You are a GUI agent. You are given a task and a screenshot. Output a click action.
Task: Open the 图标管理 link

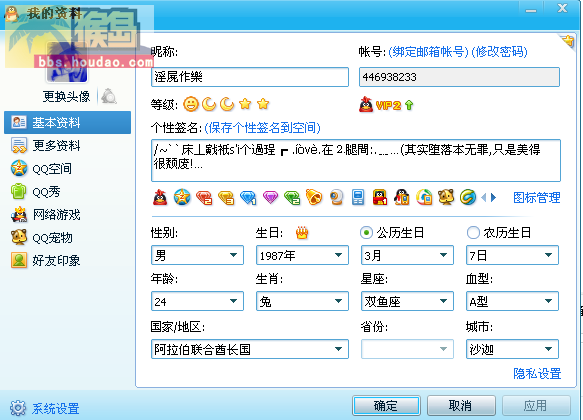[537, 197]
